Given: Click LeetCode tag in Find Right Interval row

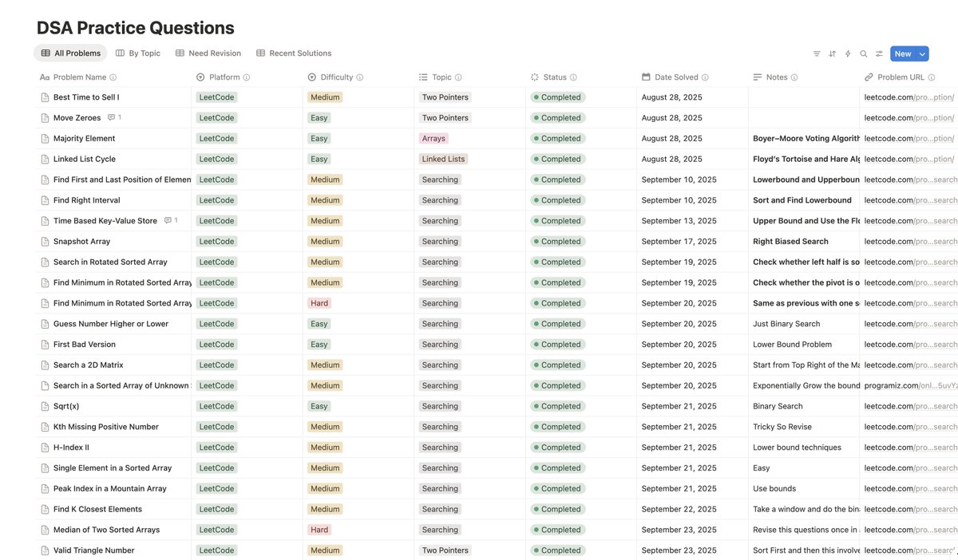Looking at the screenshot, I should pos(216,200).
